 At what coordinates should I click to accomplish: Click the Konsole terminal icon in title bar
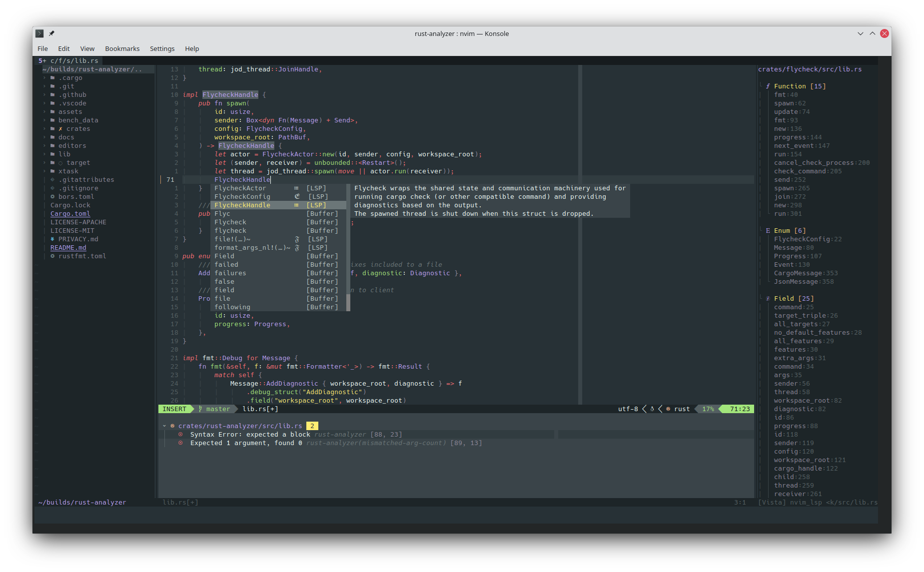click(39, 33)
